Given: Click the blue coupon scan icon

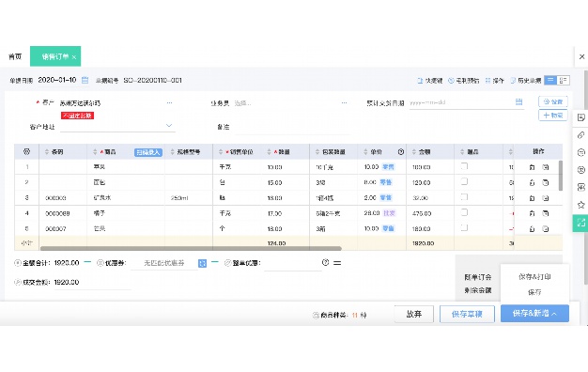Looking at the screenshot, I should (202, 263).
